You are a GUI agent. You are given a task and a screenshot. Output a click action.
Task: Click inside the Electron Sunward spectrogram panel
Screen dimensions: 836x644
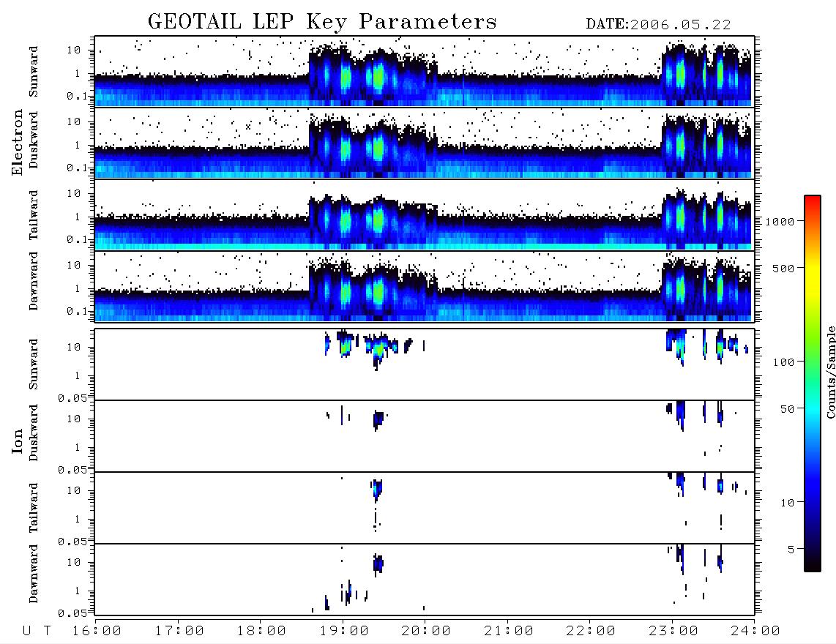425,72
